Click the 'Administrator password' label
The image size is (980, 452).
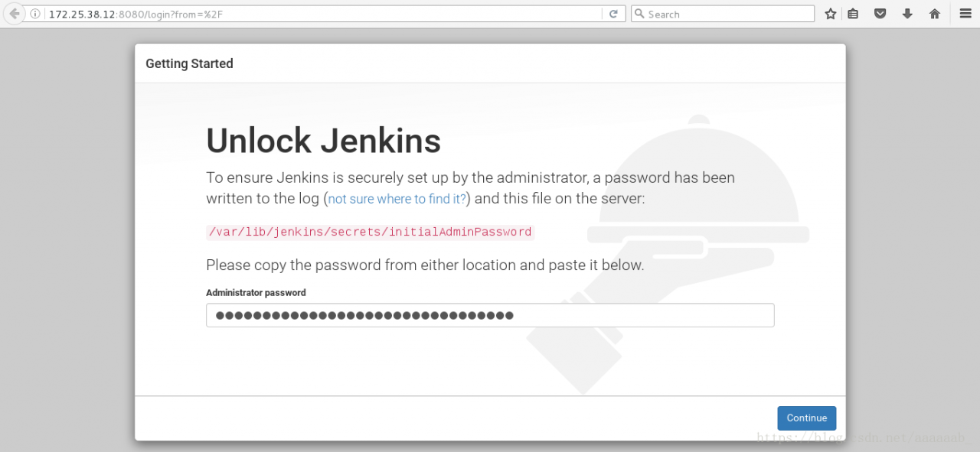pos(256,293)
